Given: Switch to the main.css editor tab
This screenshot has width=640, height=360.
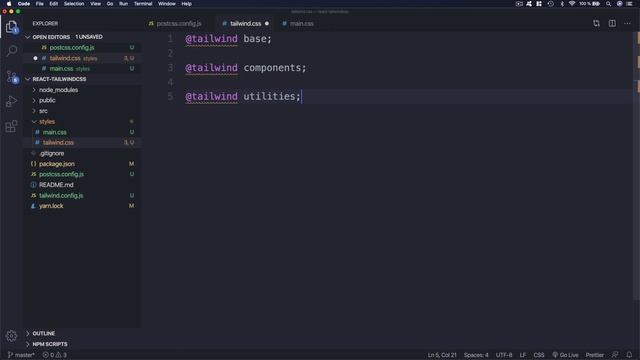Looking at the screenshot, I should point(299,24).
